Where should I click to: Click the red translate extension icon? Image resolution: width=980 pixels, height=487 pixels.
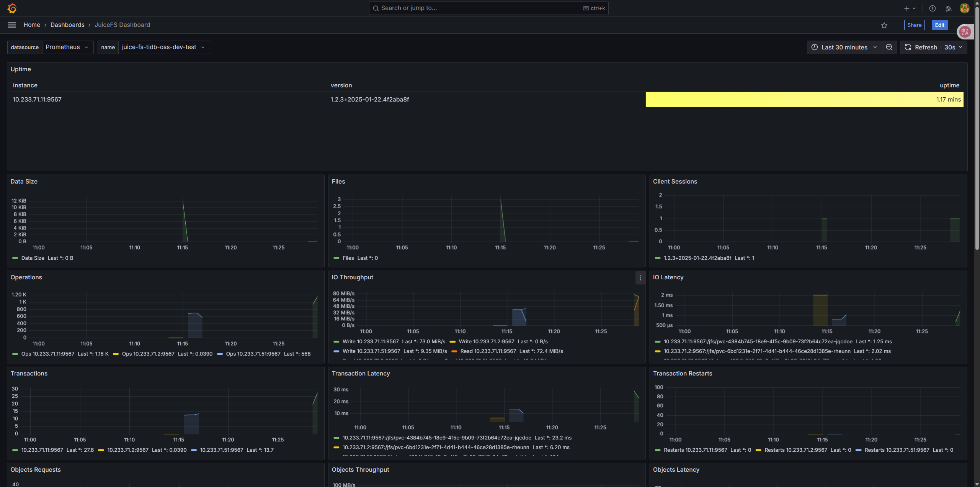click(x=965, y=32)
